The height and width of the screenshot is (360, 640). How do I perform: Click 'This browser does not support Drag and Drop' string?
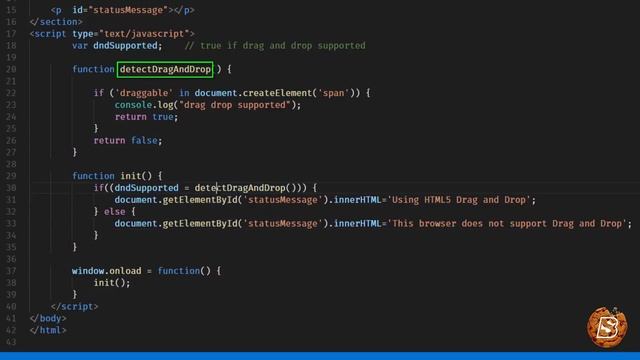pos(507,223)
